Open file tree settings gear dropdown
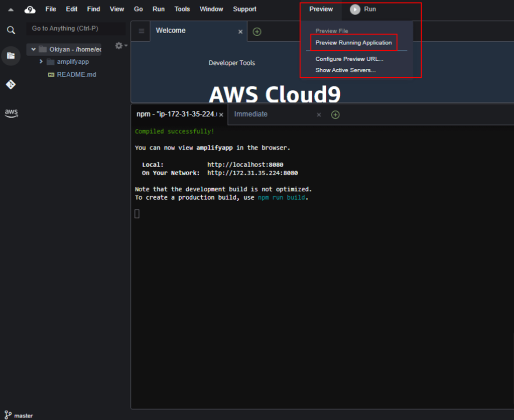 120,46
